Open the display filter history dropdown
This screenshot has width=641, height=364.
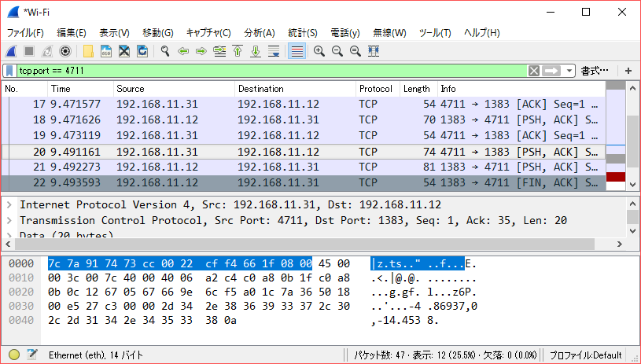[569, 71]
